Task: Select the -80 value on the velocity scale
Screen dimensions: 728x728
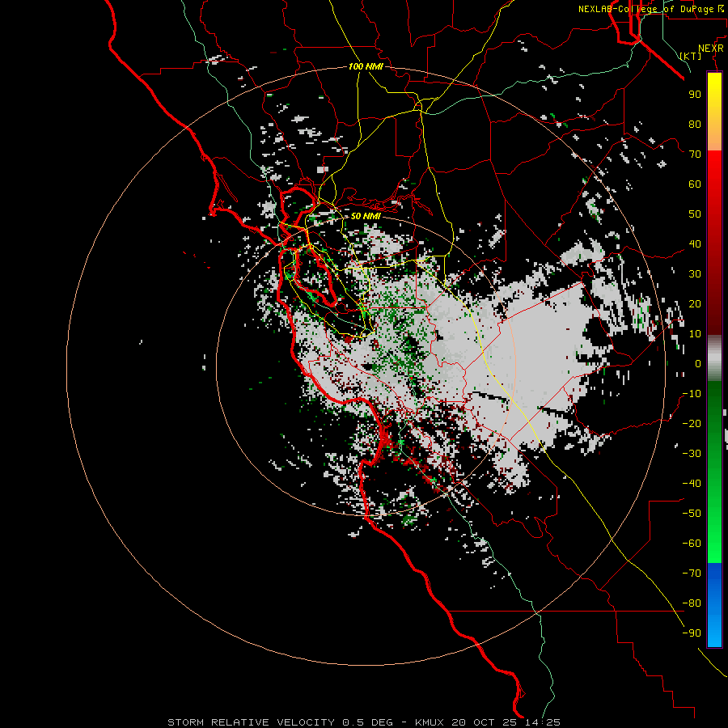Action: [692, 603]
